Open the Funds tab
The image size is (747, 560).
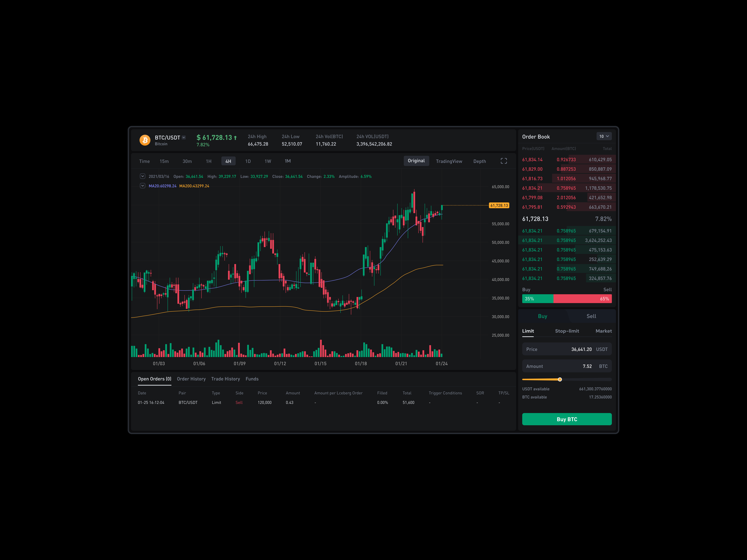[x=252, y=379]
